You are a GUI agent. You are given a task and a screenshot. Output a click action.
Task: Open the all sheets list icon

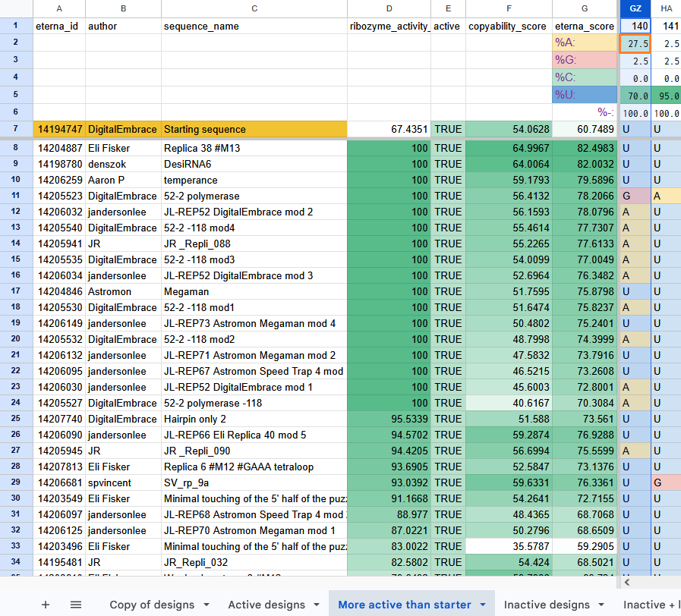tap(76, 605)
